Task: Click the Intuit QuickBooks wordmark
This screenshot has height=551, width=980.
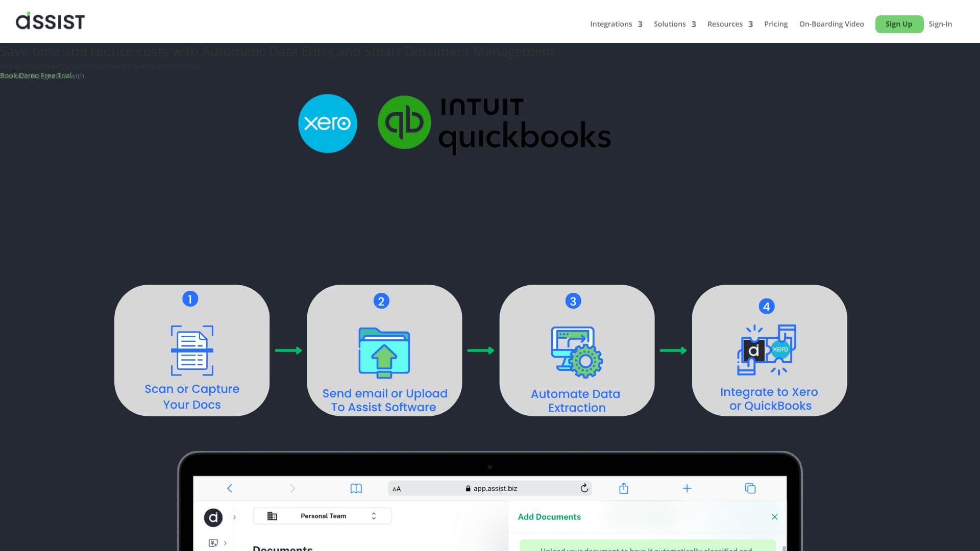Action: click(x=525, y=126)
